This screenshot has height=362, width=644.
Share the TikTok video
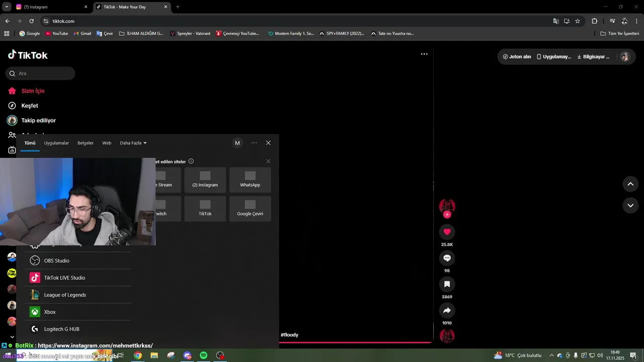click(447, 310)
